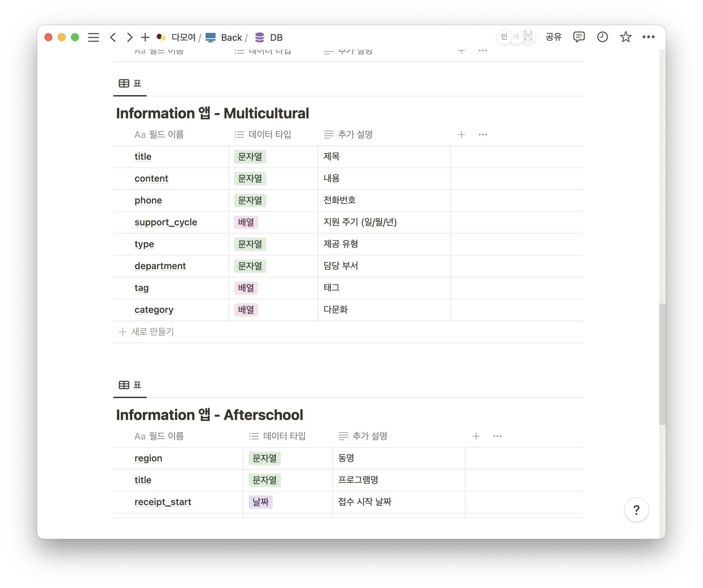Image resolution: width=703 pixels, height=588 pixels.
Task: Open the Multicultural 데이터 타입 column header
Action: pyautogui.click(x=263, y=135)
